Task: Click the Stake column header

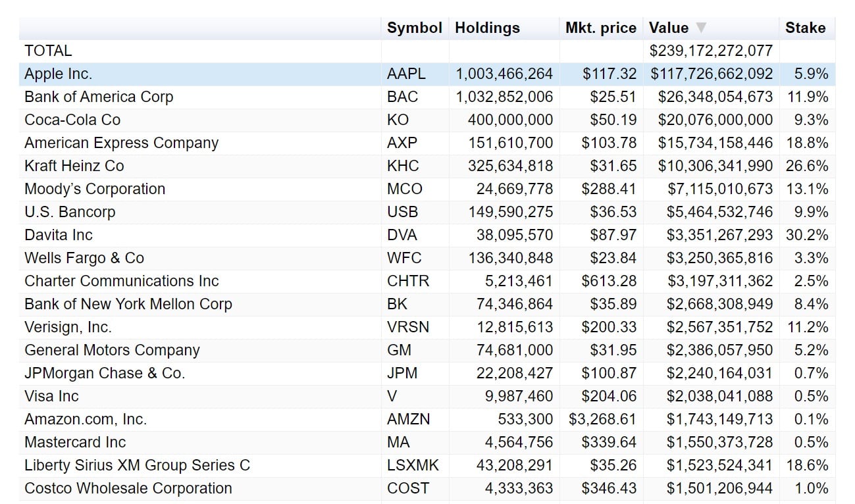Action: pyautogui.click(x=804, y=28)
